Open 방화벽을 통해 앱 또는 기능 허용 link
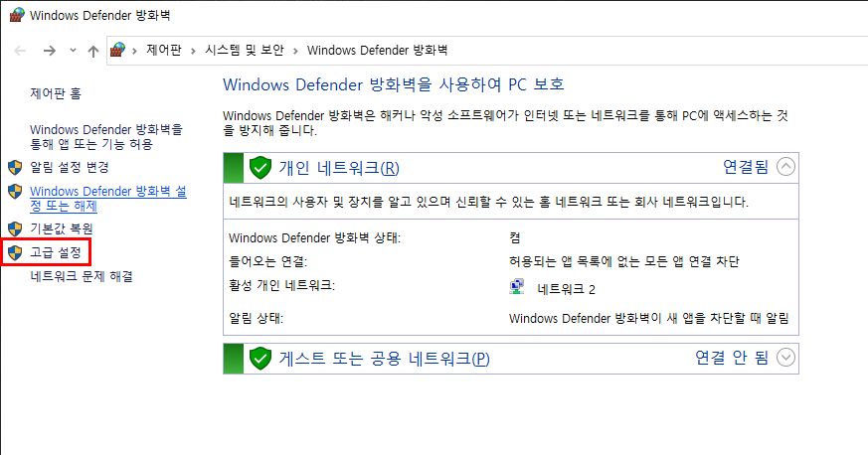 pyautogui.click(x=106, y=136)
